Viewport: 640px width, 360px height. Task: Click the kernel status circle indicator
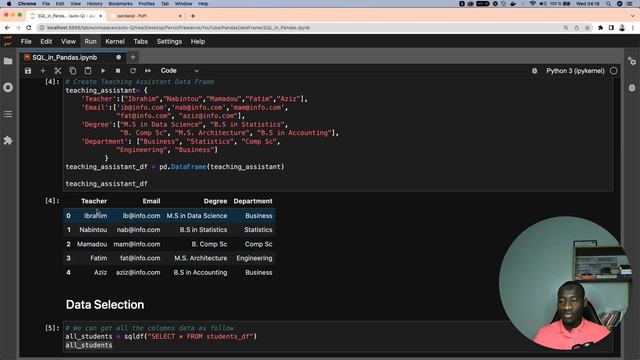(613, 71)
